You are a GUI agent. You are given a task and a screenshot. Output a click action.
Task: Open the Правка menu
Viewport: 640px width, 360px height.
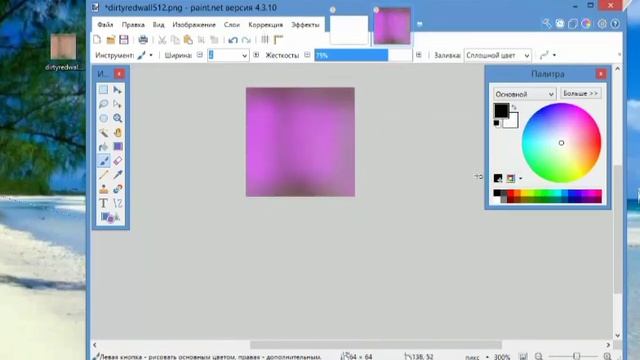click(x=133, y=25)
